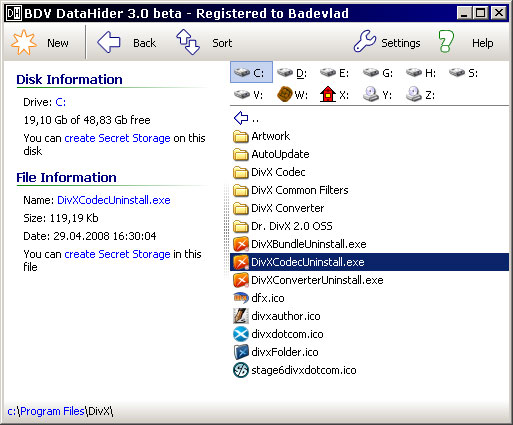The width and height of the screenshot is (513, 425).
Task: Select the 'DivX Converter' folder name
Action: pos(287,208)
